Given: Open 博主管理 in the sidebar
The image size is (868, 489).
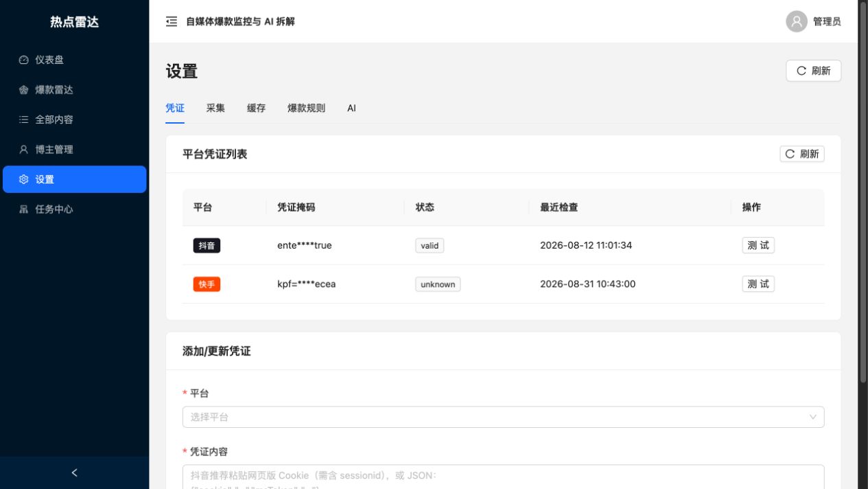Looking at the screenshot, I should point(74,150).
